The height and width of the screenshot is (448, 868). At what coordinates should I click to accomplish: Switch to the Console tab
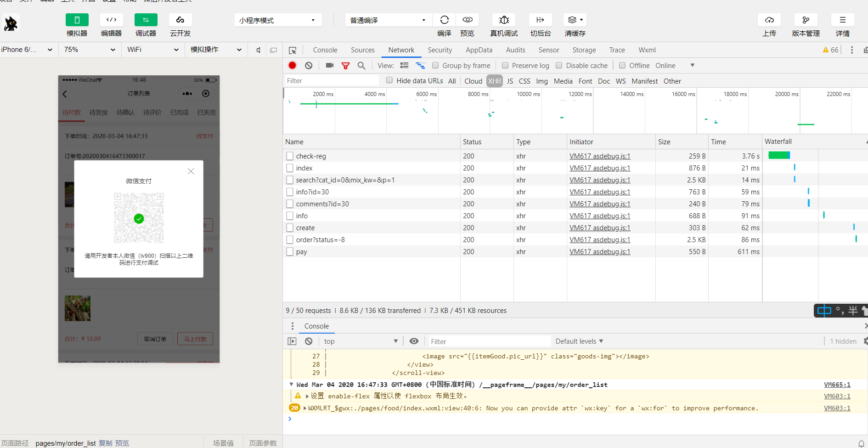pos(325,50)
